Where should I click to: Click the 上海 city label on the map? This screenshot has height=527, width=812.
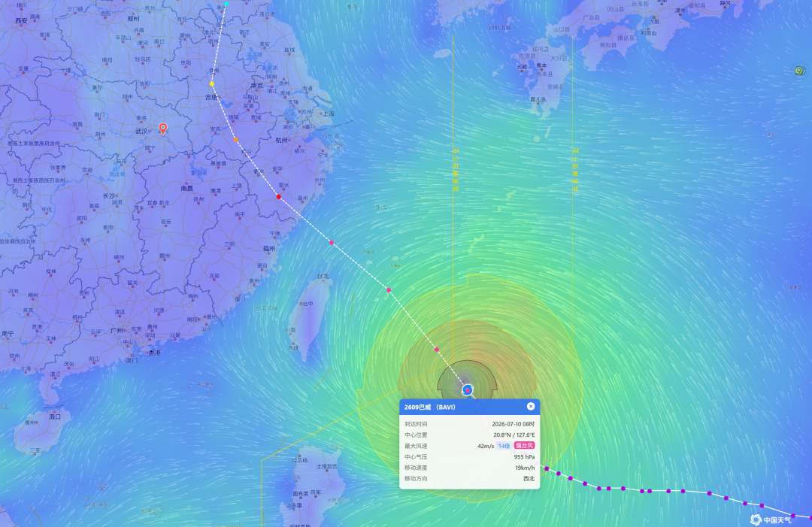coord(329,114)
